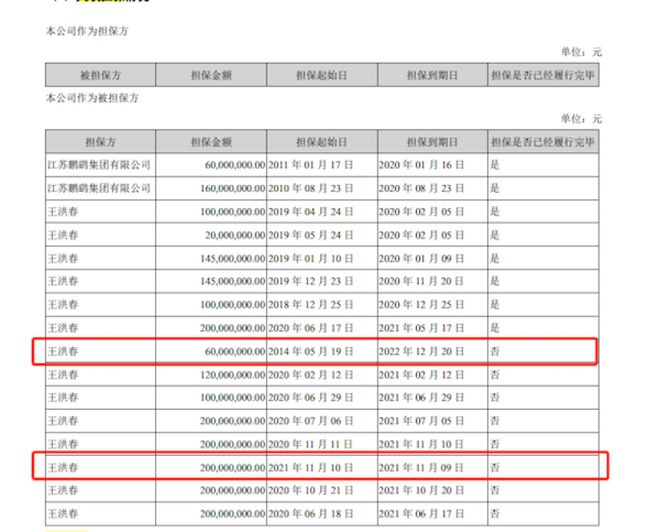Select the amount 20,000,000.00
The height and width of the screenshot is (532, 660).
pos(235,235)
